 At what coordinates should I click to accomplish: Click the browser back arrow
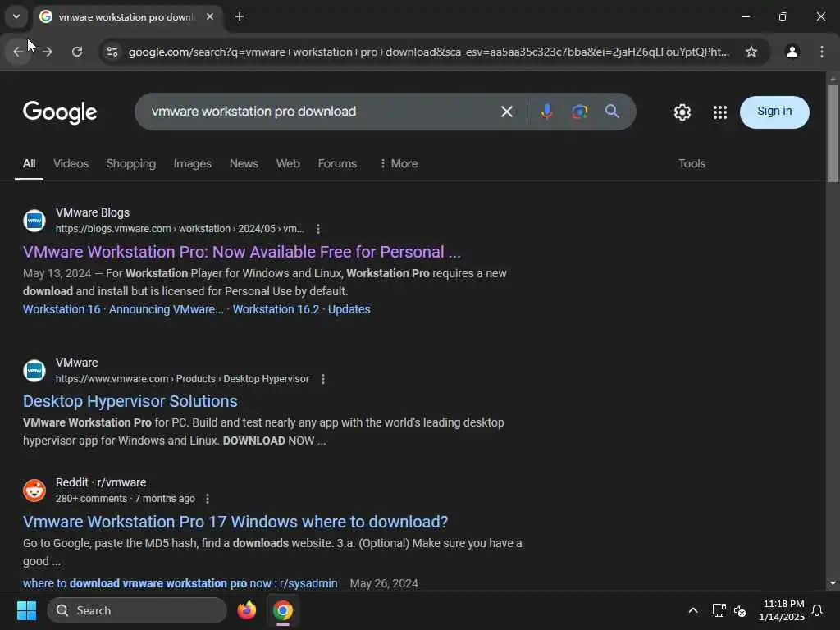(18, 52)
